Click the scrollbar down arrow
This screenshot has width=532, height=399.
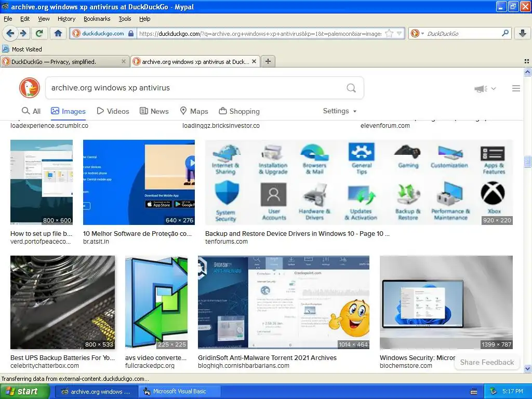(x=527, y=368)
